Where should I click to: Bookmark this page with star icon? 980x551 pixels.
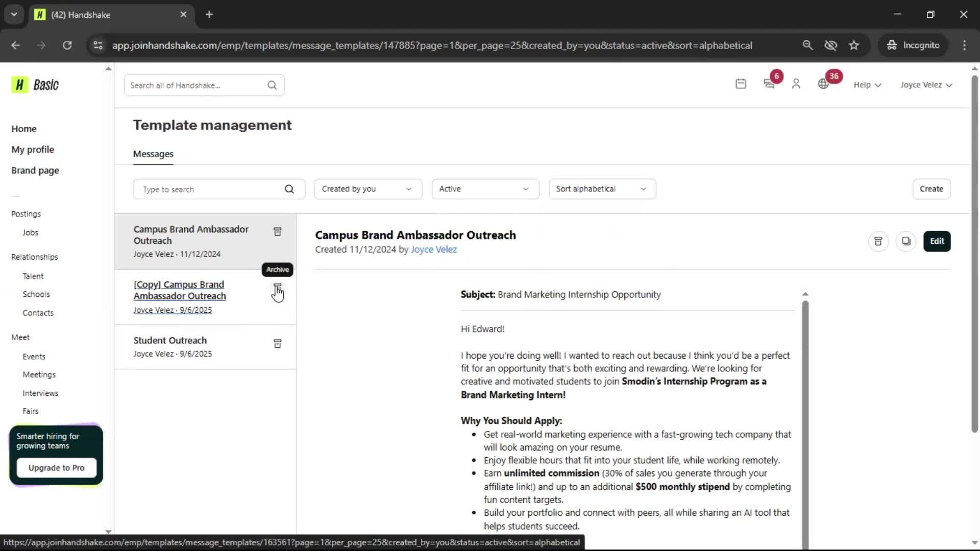(x=854, y=45)
